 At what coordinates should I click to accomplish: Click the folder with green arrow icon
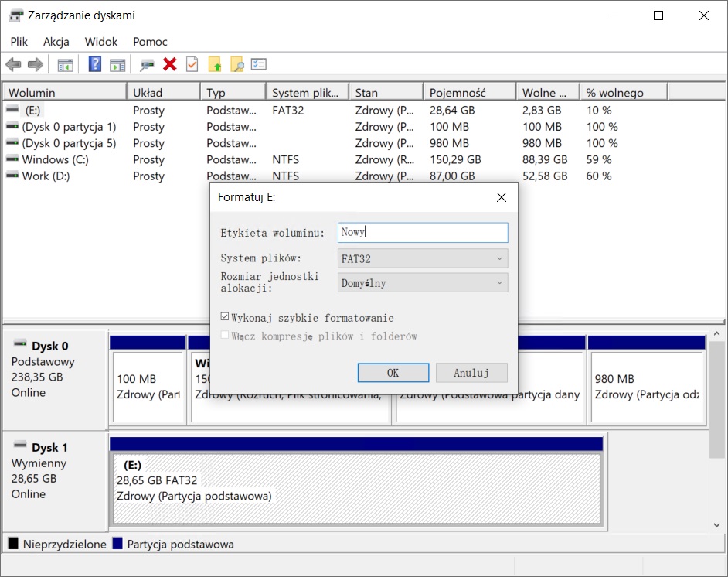click(x=215, y=65)
